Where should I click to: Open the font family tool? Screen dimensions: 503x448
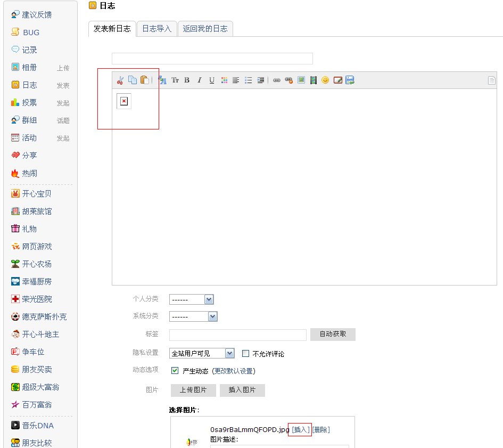tap(162, 80)
